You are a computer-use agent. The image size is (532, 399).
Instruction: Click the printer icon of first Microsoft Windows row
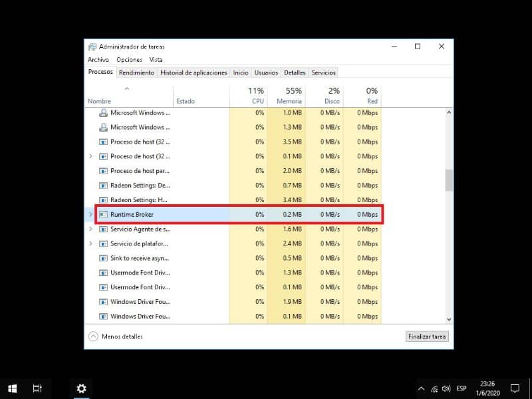[103, 113]
